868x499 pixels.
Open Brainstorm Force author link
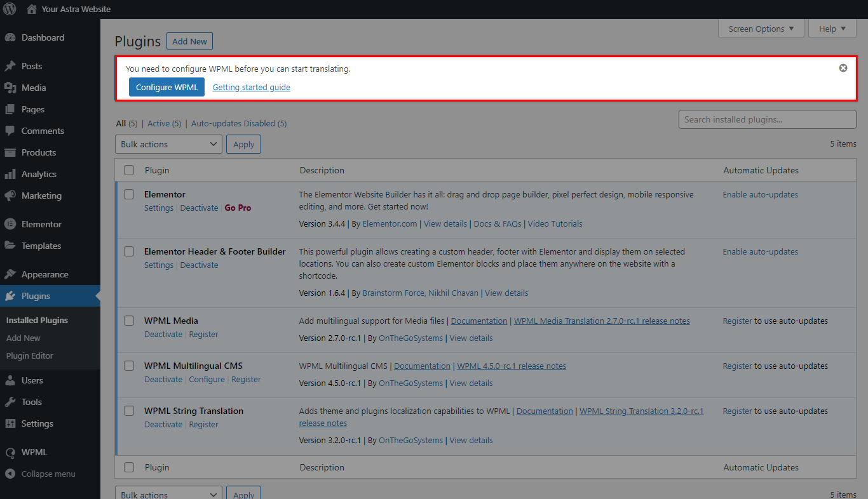point(392,293)
